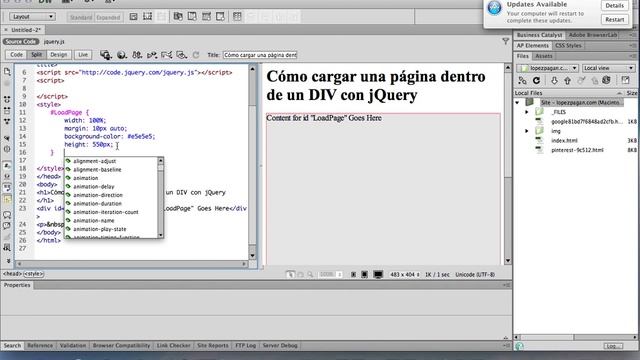This screenshot has width=640, height=360.
Task: Switch to the Assets tab
Action: (543, 56)
